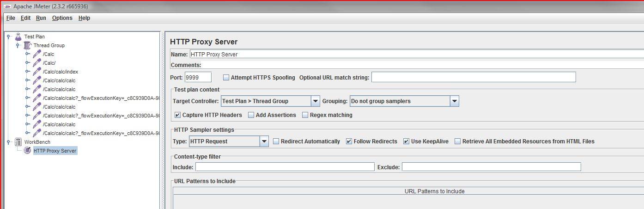The image size is (644, 209).
Task: Enable Regex matching checkbox
Action: [x=305, y=115]
